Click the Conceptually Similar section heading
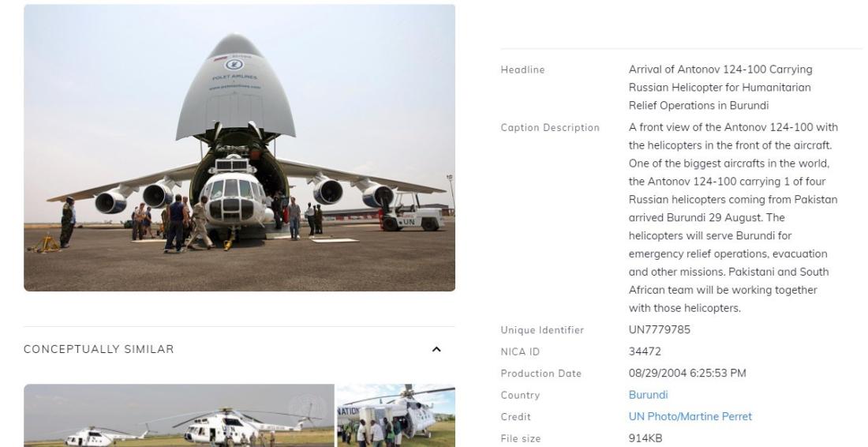The height and width of the screenshot is (447, 868). (x=99, y=349)
